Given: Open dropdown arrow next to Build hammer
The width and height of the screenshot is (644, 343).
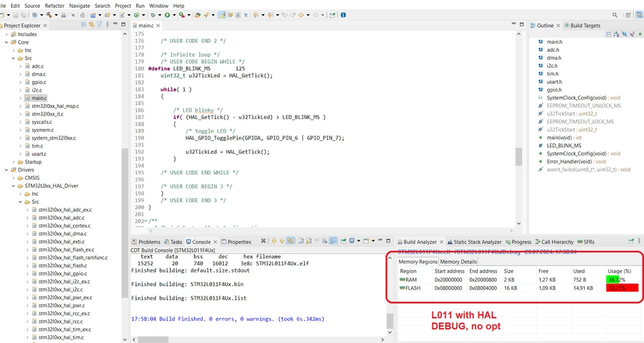Looking at the screenshot, I should 56,15.
